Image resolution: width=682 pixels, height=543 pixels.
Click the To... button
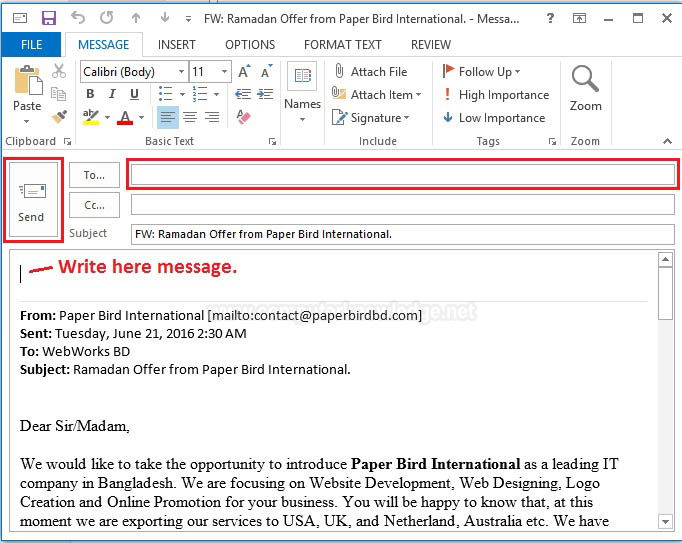[x=94, y=175]
